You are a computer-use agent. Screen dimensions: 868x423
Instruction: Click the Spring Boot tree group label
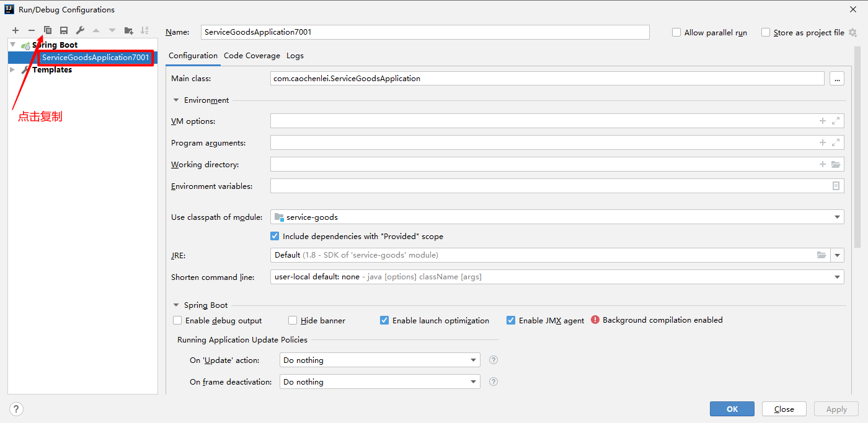point(55,45)
